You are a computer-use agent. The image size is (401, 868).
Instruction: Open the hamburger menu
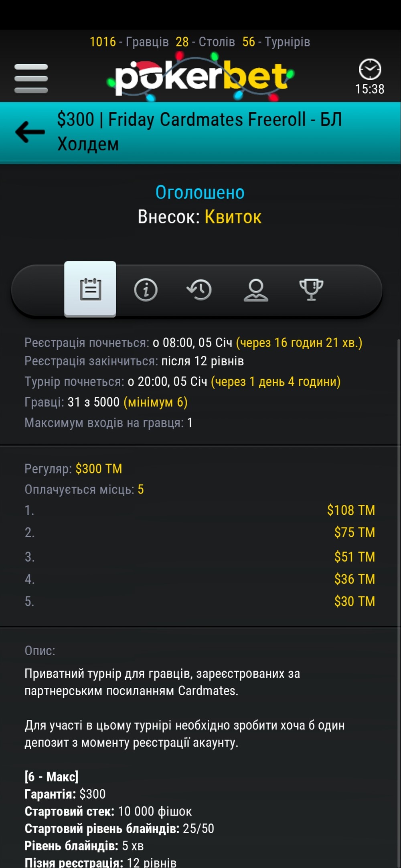pos(31,79)
